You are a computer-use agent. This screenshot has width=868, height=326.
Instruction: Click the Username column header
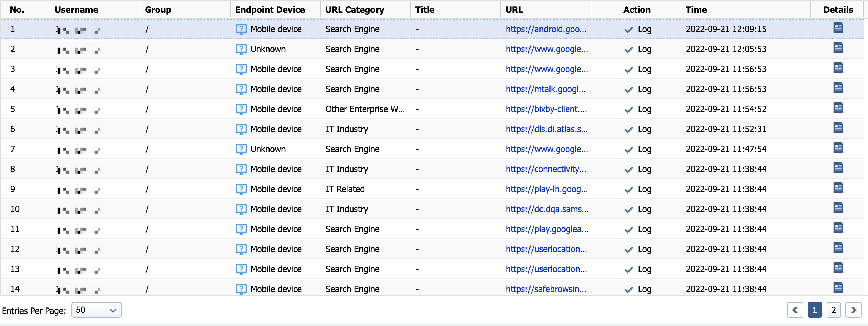point(76,10)
